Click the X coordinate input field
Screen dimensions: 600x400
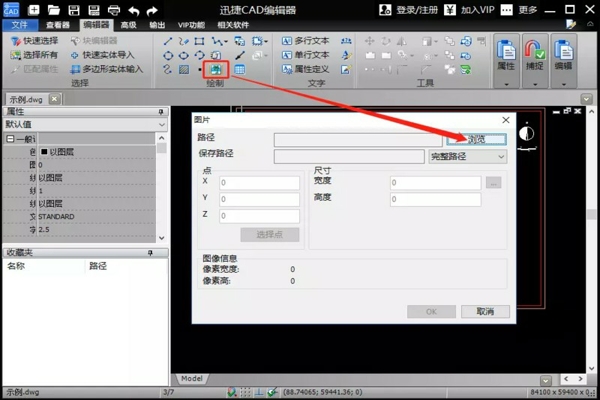[x=259, y=183]
